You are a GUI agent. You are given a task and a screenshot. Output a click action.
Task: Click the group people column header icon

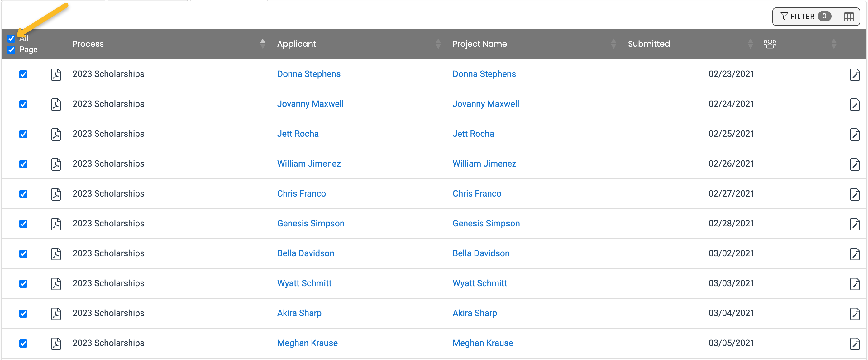[770, 44]
